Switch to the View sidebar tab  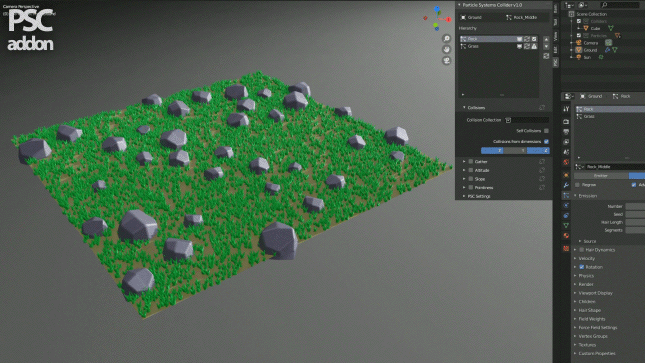[555, 36]
